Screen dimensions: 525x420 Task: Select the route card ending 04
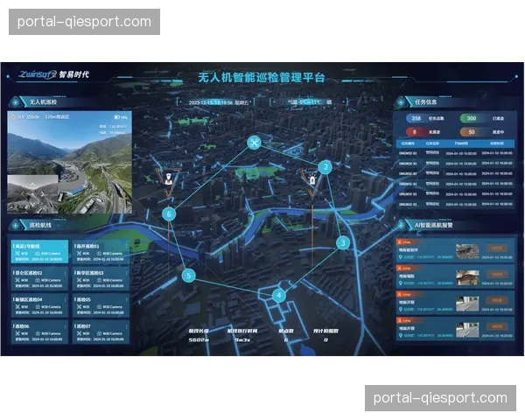point(39,305)
